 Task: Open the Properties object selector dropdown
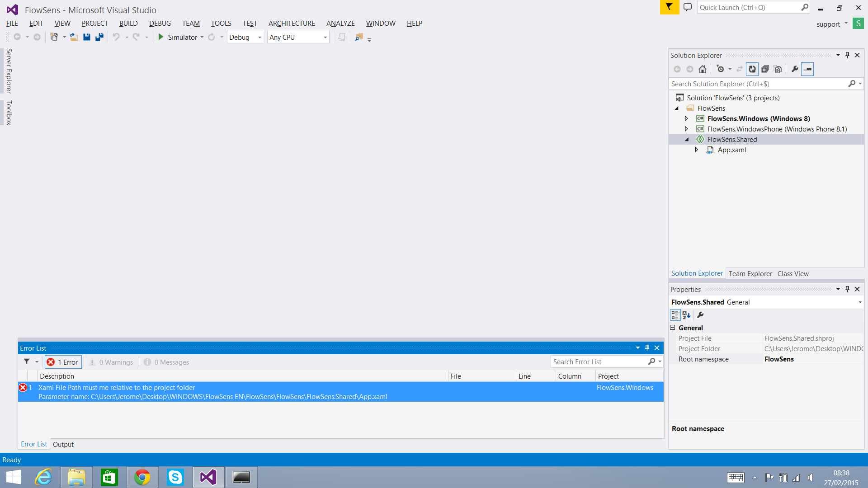[x=860, y=302]
